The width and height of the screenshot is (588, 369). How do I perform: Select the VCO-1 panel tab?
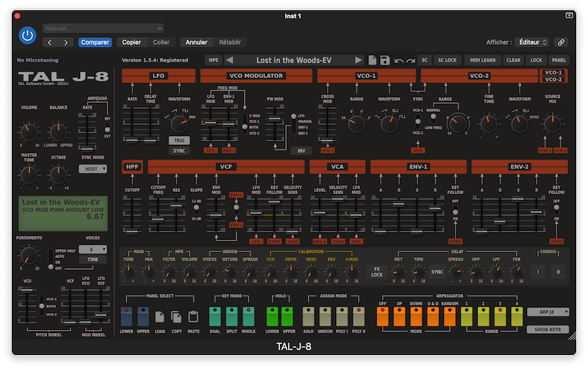[553, 72]
